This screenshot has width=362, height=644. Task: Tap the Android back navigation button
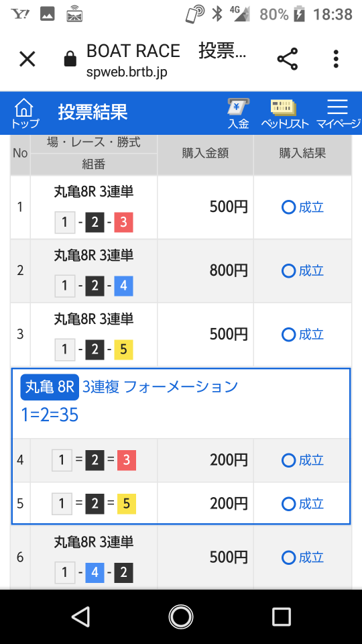click(x=81, y=617)
